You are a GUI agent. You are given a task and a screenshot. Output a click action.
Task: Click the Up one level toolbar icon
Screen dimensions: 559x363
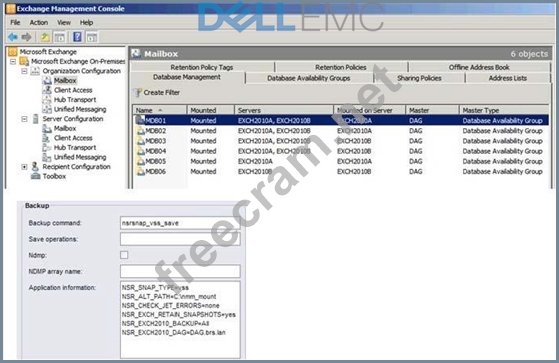45,37
